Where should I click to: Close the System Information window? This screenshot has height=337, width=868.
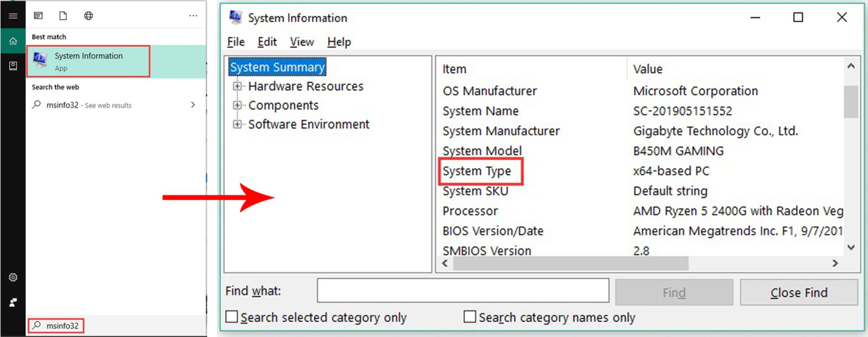click(x=842, y=18)
